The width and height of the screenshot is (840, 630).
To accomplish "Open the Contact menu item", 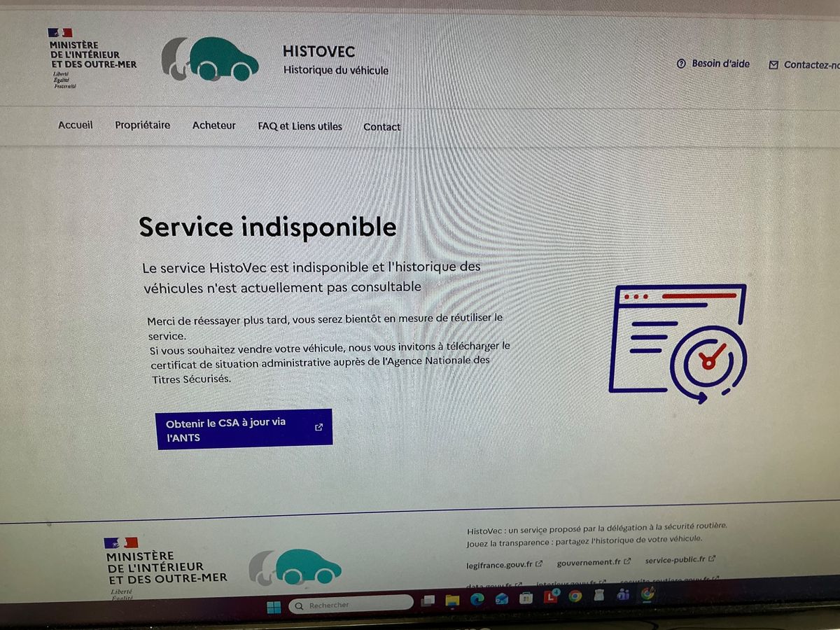I will coord(382,127).
